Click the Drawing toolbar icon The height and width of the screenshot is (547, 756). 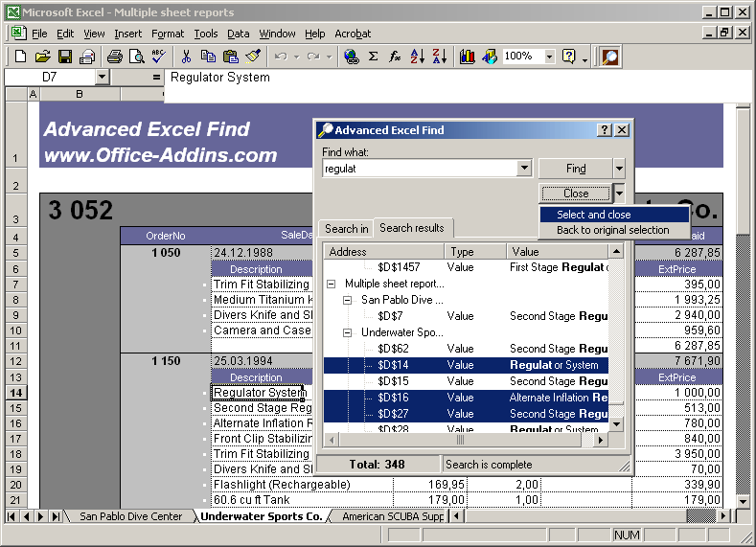tap(490, 57)
